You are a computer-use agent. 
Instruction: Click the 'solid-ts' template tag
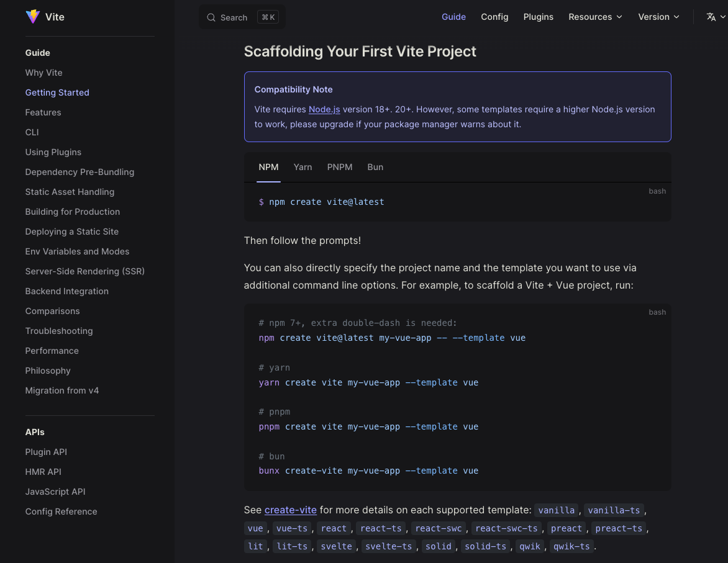tap(485, 546)
